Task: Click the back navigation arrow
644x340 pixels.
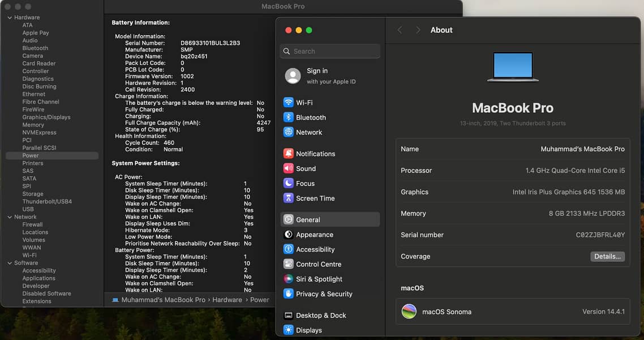Action: [400, 30]
